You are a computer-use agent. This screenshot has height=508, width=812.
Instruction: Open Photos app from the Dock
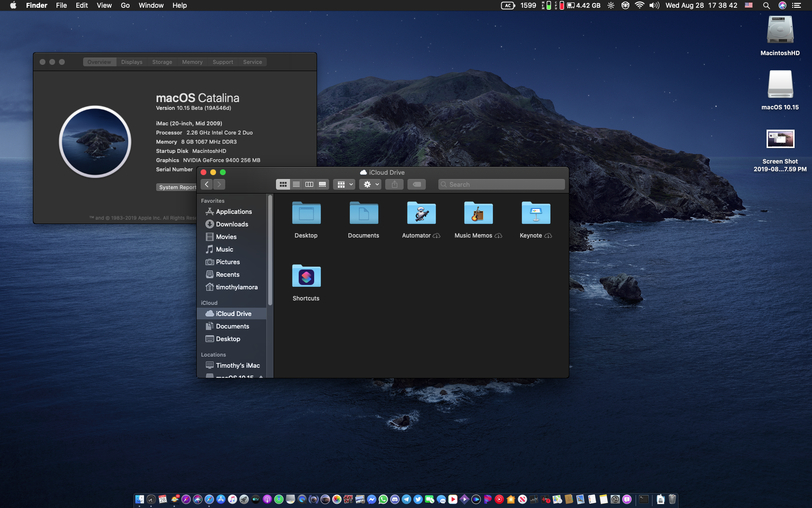coord(337,499)
